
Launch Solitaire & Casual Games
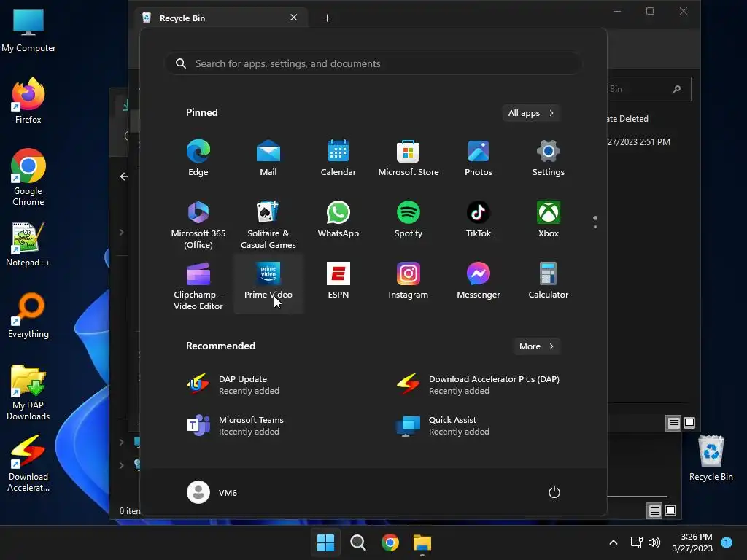pos(268,225)
